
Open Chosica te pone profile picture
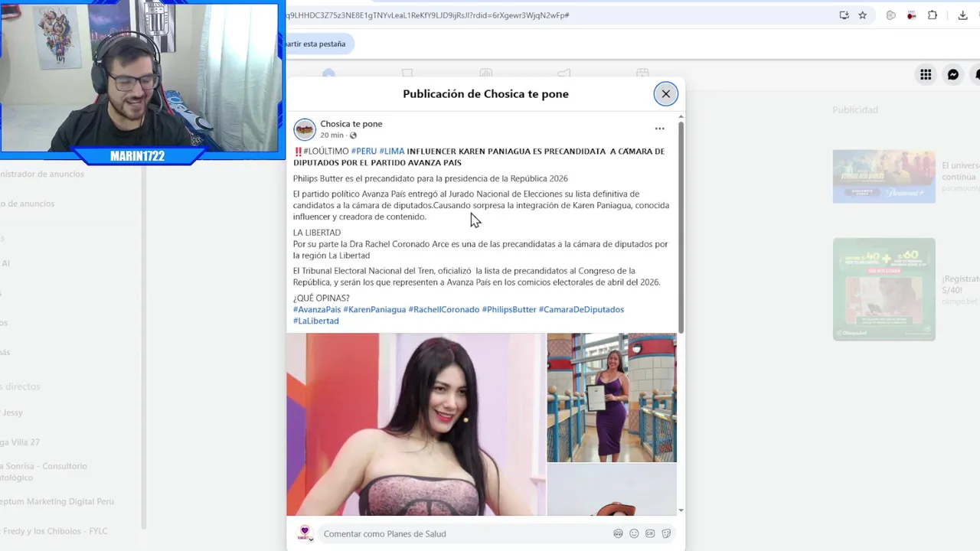point(305,129)
